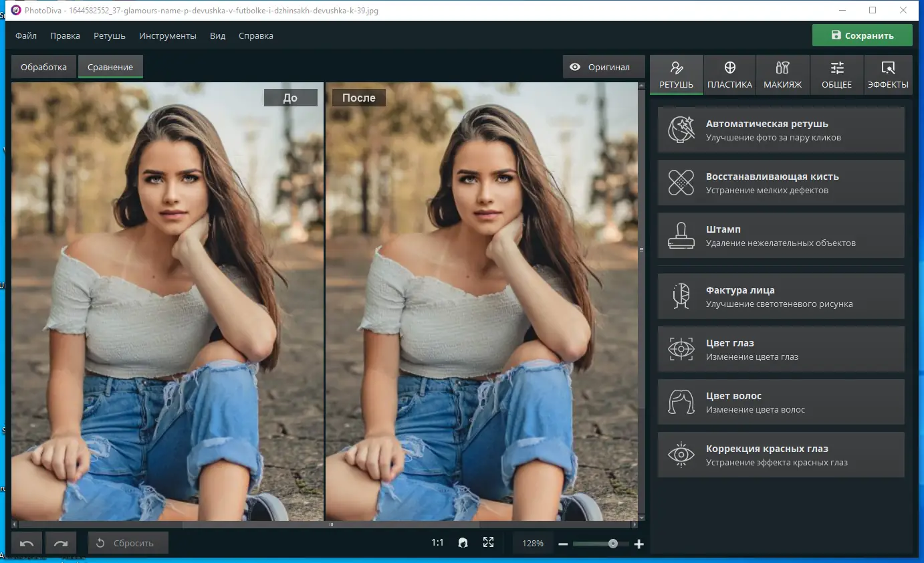
Task: Open the Автоматическая ретушь tool
Action: 781,130
